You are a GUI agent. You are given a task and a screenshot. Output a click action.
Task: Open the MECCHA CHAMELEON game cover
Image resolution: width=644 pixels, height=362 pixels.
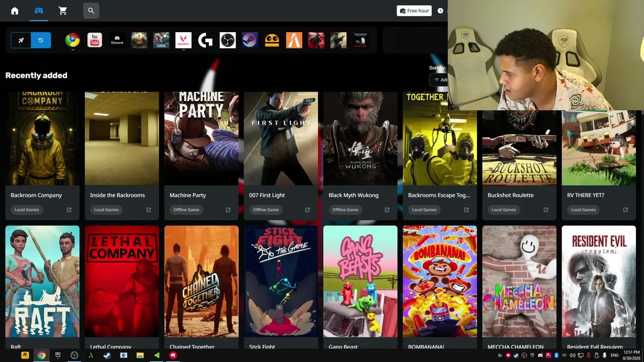(x=519, y=281)
